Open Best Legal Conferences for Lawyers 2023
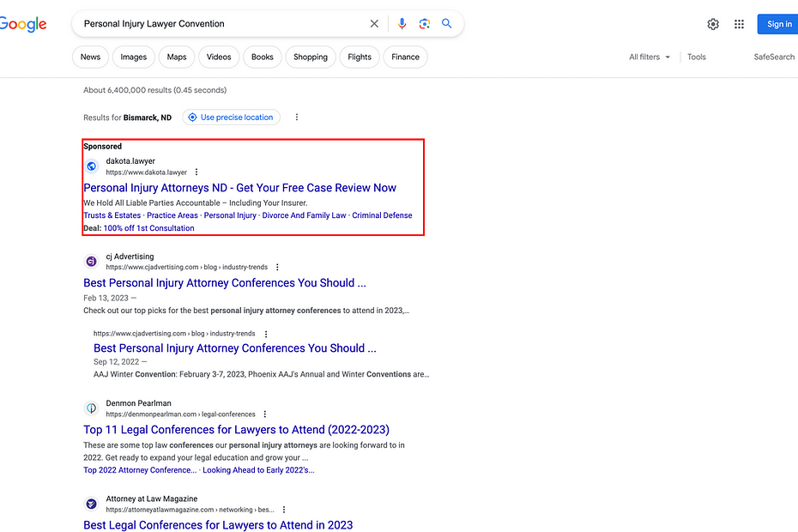This screenshot has width=798, height=532. [x=218, y=525]
